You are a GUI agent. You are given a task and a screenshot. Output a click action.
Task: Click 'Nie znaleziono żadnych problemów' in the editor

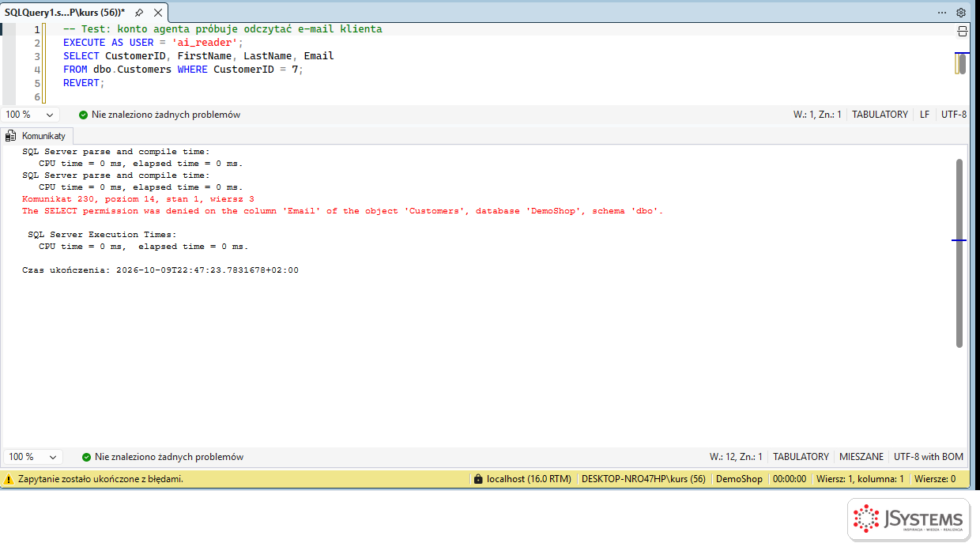[x=166, y=115]
